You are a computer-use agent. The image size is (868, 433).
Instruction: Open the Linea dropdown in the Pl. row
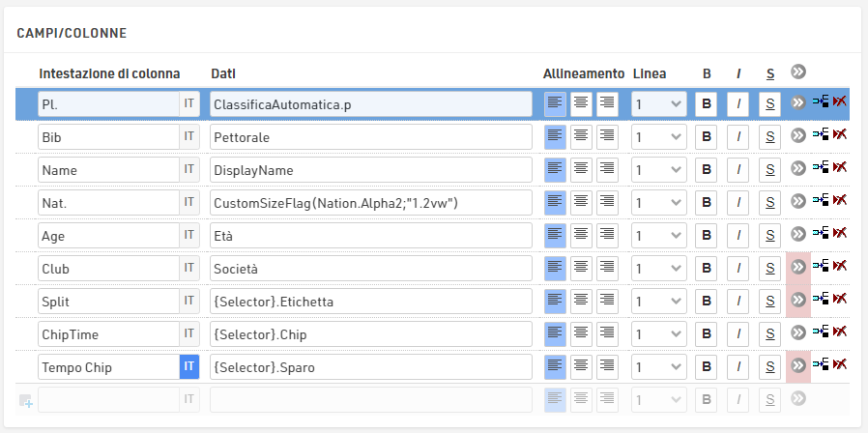click(x=659, y=104)
